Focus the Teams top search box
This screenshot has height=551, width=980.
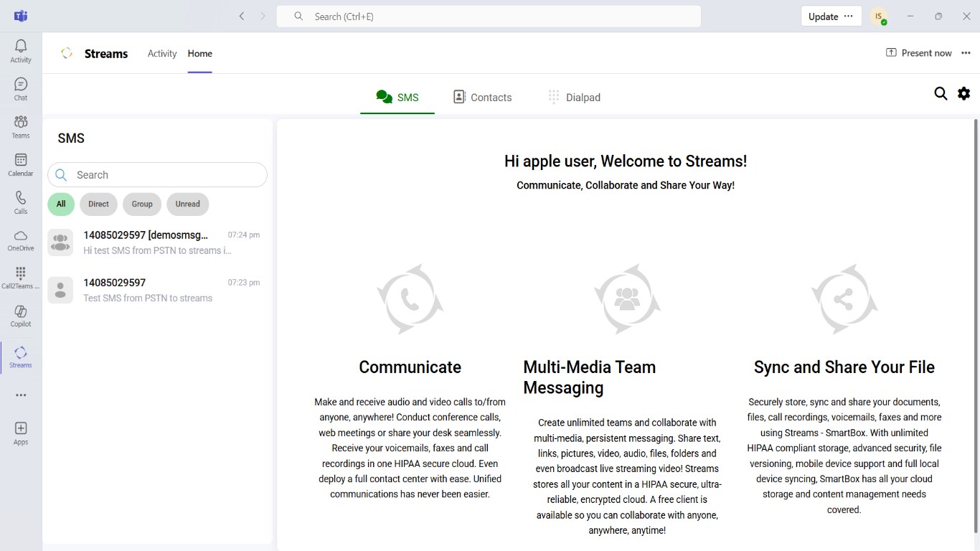489,17
